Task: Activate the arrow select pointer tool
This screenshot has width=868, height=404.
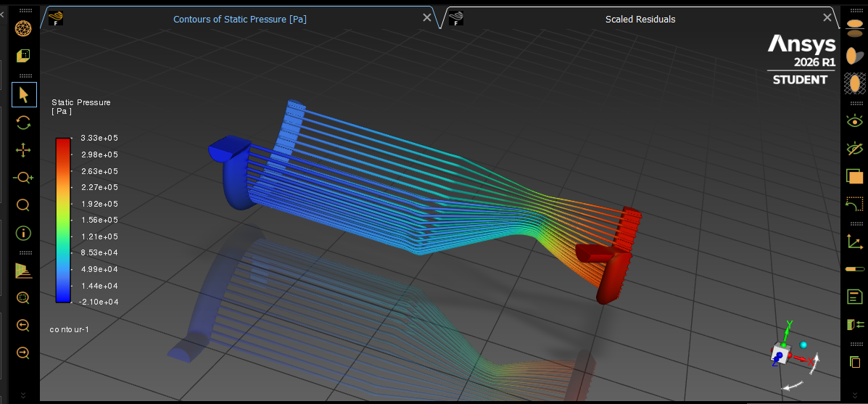Action: [x=24, y=94]
